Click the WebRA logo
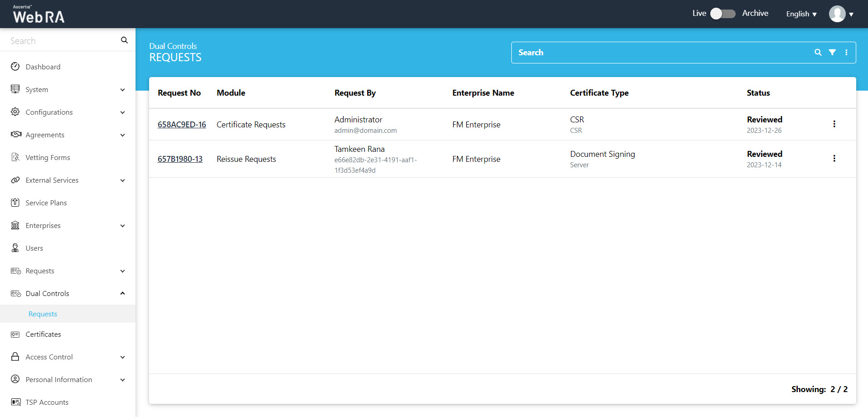 (x=39, y=15)
